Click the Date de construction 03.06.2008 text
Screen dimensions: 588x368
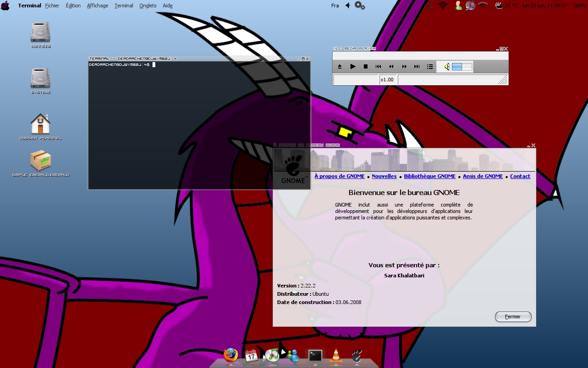[319, 302]
